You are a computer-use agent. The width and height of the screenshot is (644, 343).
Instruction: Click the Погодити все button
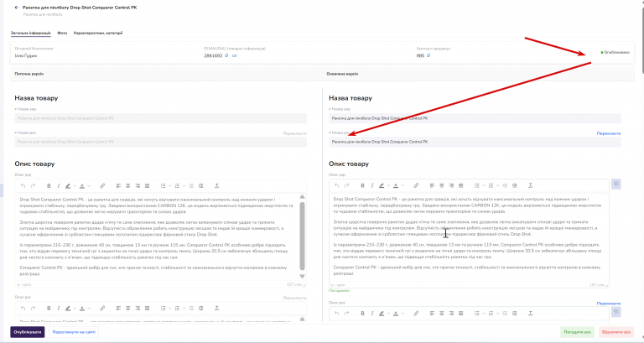click(578, 332)
